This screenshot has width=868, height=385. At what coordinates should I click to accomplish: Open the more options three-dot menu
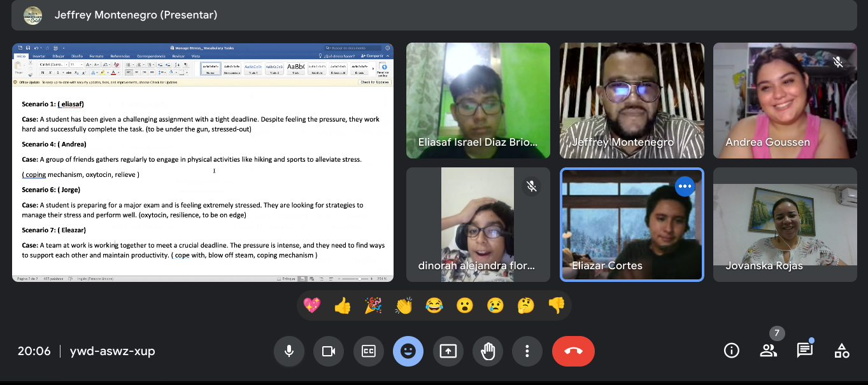coord(527,351)
